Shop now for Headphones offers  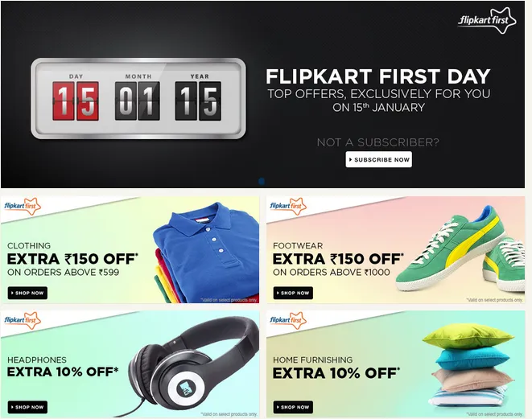point(27,407)
